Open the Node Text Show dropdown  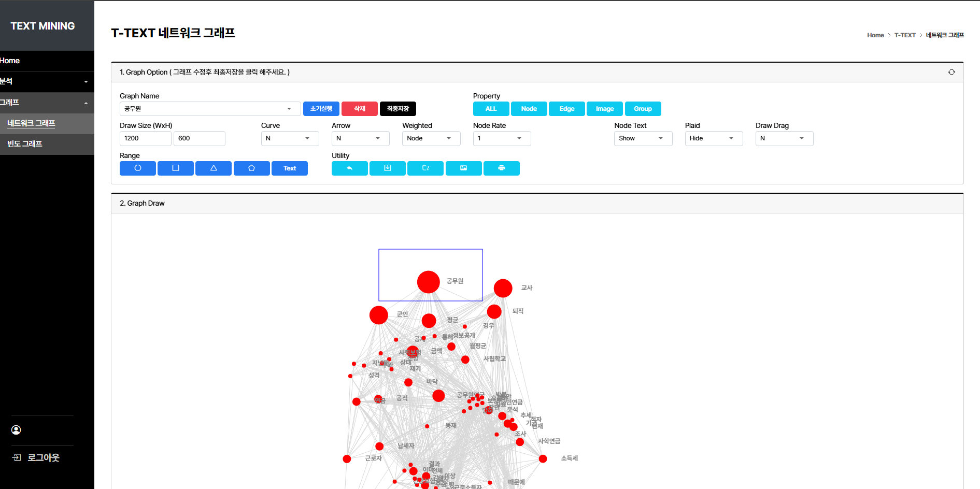tap(643, 138)
